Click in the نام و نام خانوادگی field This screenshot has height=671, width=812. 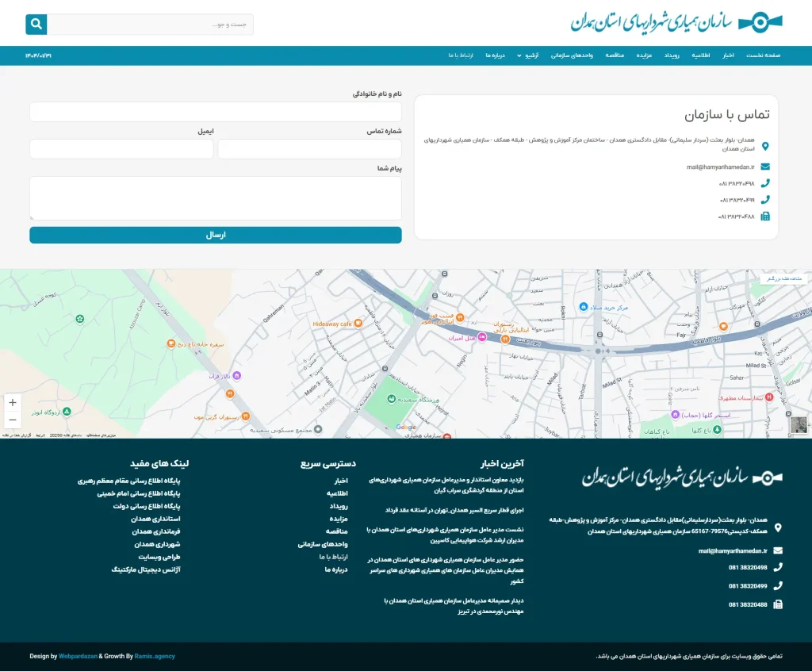(x=215, y=112)
